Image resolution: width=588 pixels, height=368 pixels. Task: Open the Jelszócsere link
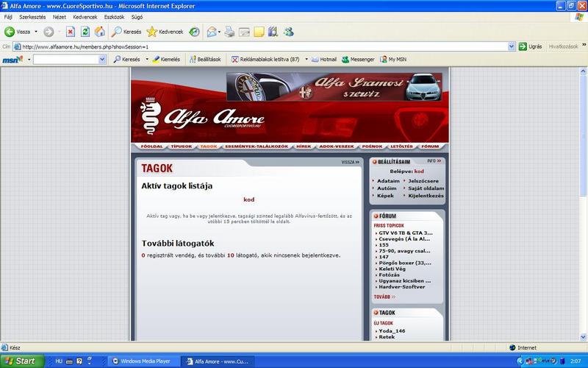[423, 181]
